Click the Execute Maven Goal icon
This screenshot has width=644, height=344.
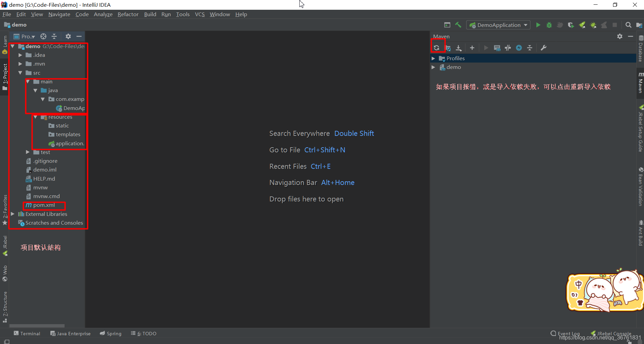pyautogui.click(x=497, y=48)
